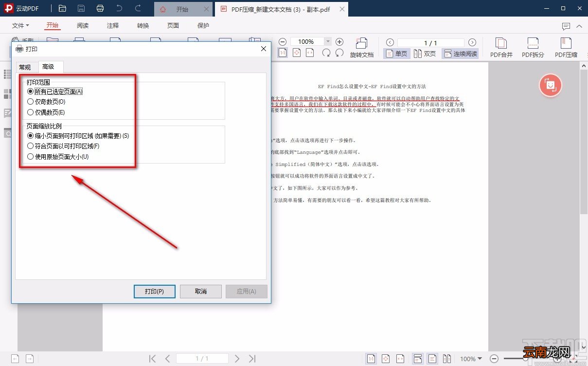The width and height of the screenshot is (588, 366).
Task: Open the comment/feedback icon at top right
Action: (566, 26)
